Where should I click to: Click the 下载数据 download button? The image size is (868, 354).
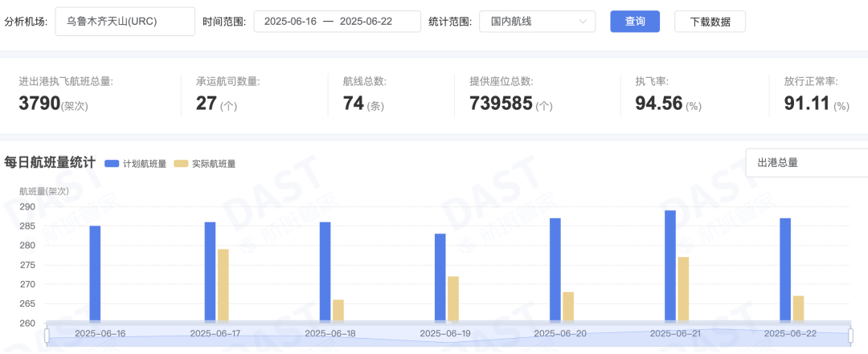pyautogui.click(x=710, y=22)
